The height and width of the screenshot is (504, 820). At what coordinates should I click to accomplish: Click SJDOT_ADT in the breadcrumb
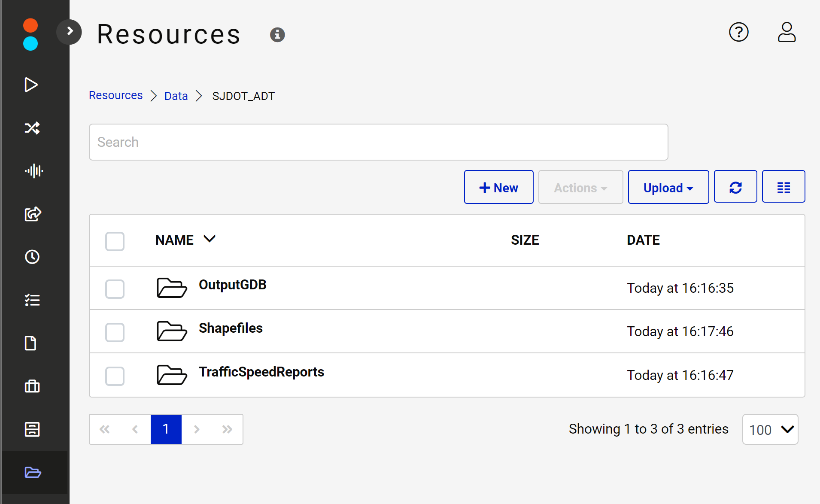pyautogui.click(x=243, y=96)
